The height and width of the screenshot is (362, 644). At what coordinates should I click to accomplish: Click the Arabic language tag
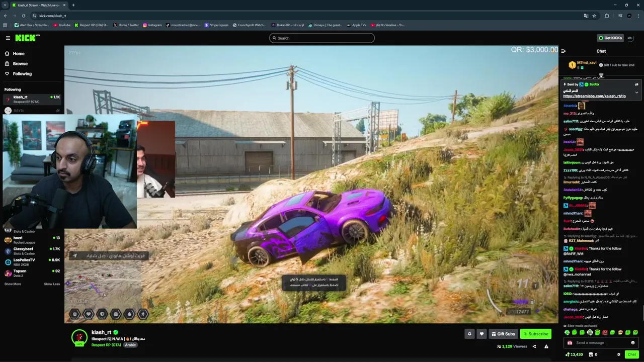[131, 345]
